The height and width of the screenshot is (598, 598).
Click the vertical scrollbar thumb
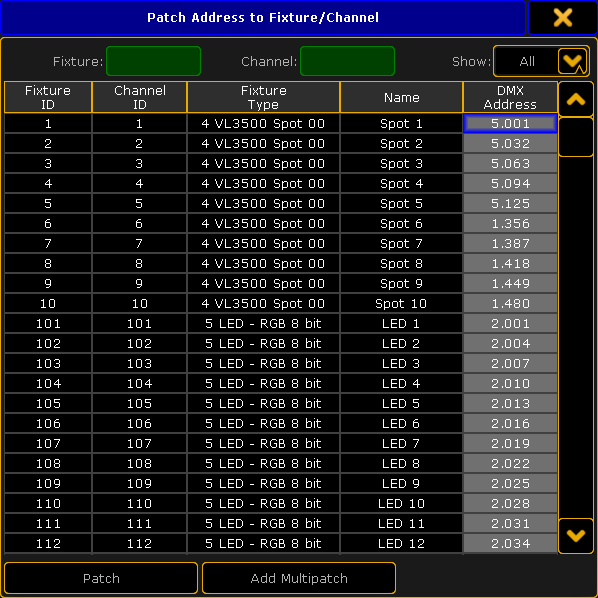(575, 137)
